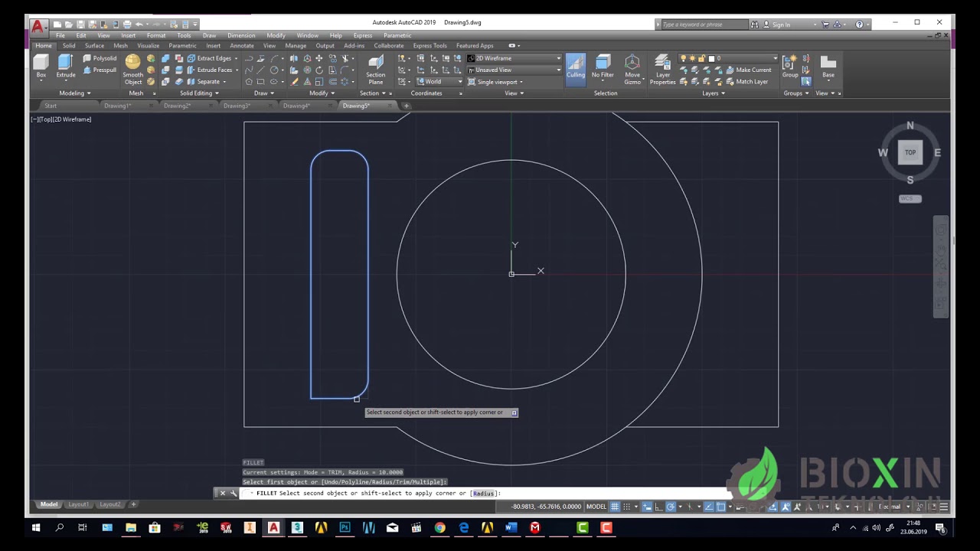The width and height of the screenshot is (980, 551).
Task: Open Google Chrome from the taskbar
Action: pyautogui.click(x=439, y=527)
